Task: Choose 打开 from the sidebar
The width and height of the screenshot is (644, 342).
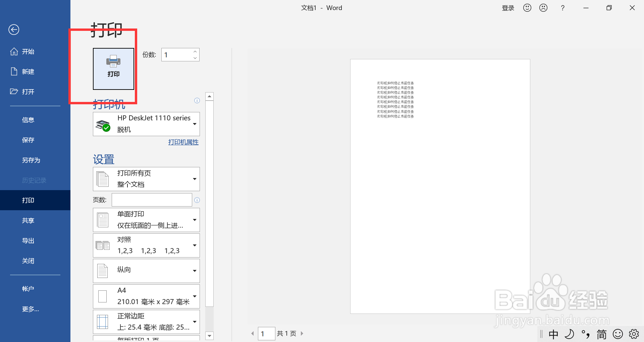Action: [35, 92]
